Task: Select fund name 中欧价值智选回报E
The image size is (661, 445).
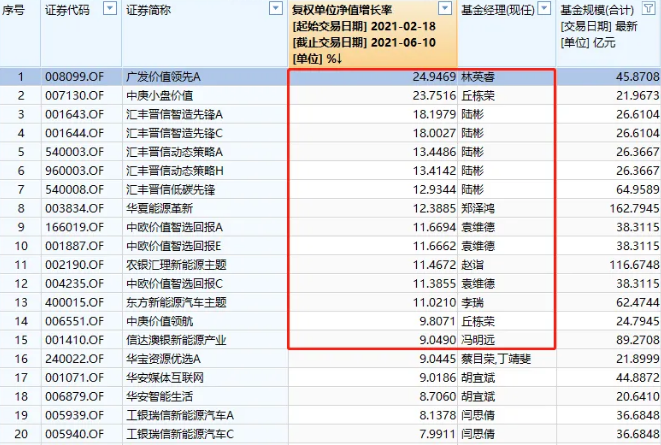Action: pyautogui.click(x=174, y=246)
